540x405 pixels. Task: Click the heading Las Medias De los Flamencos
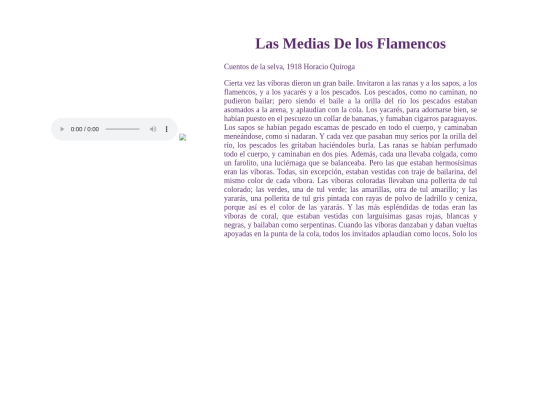pos(350,44)
